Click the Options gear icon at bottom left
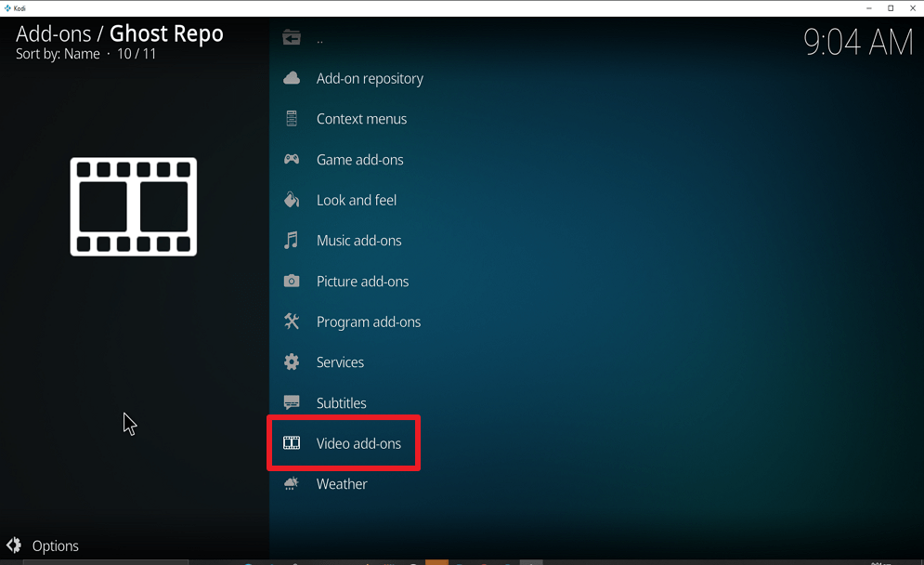924x565 pixels. (14, 545)
